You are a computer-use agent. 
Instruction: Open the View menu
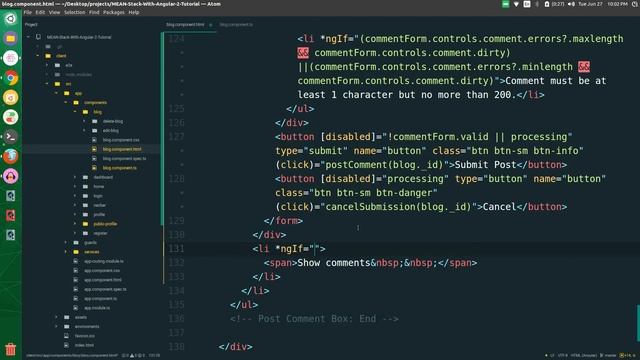point(54,13)
